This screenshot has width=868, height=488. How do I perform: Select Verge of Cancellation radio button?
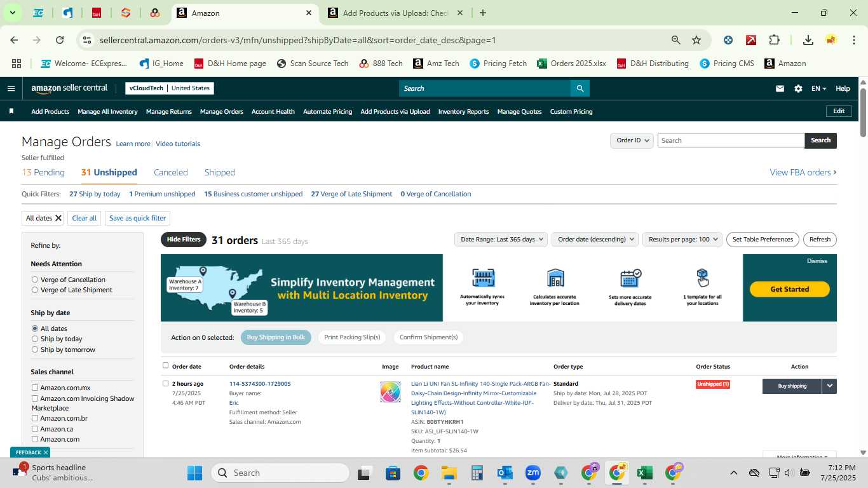point(35,280)
